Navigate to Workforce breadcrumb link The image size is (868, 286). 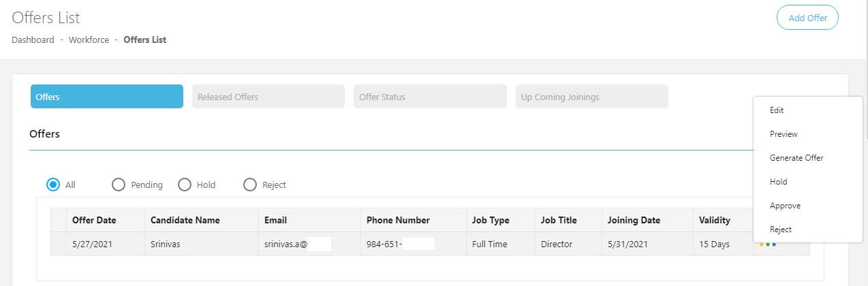pyautogui.click(x=89, y=39)
